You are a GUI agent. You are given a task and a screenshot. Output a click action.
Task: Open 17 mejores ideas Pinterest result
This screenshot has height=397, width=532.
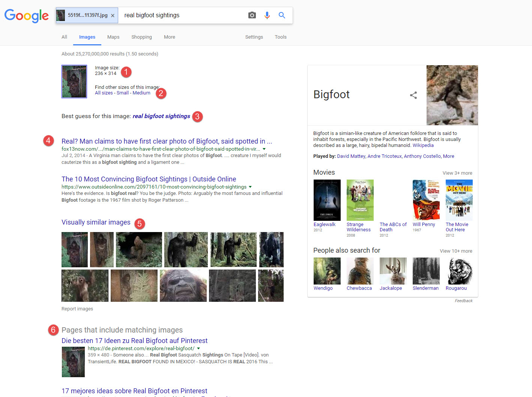click(x=134, y=391)
